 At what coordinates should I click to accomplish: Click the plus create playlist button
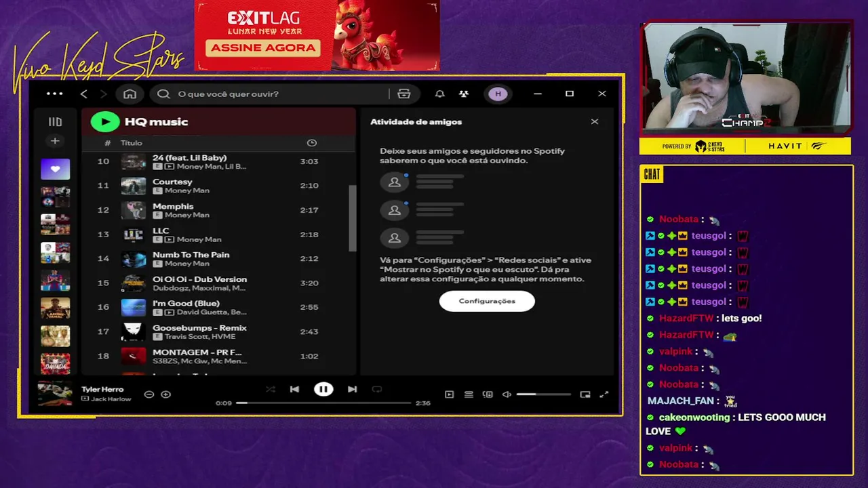click(x=55, y=141)
